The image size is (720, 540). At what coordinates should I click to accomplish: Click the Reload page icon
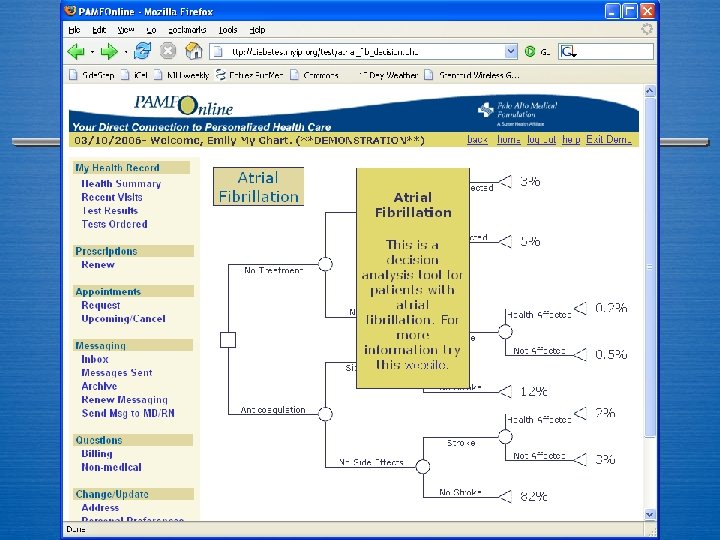(x=142, y=51)
